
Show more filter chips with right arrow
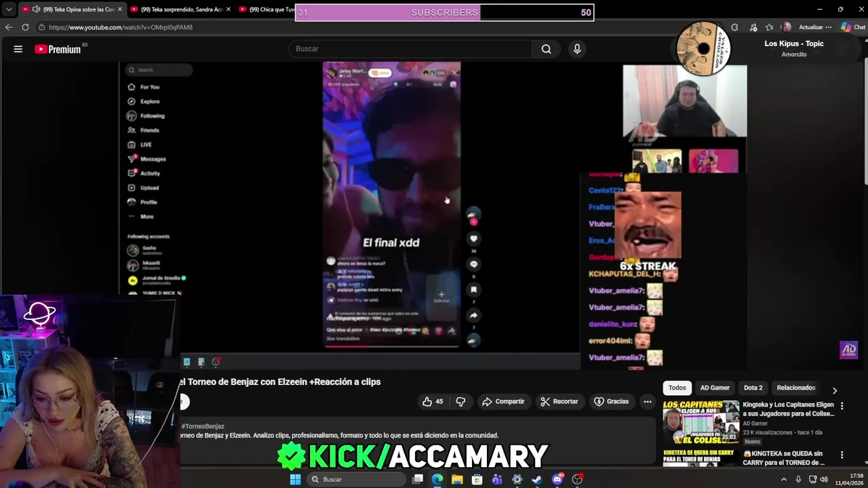(x=835, y=390)
